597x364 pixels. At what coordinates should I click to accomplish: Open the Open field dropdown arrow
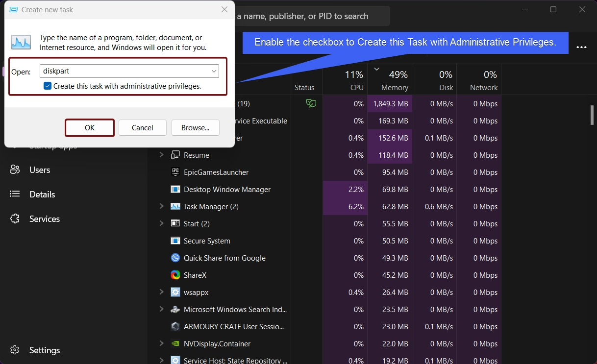point(214,71)
